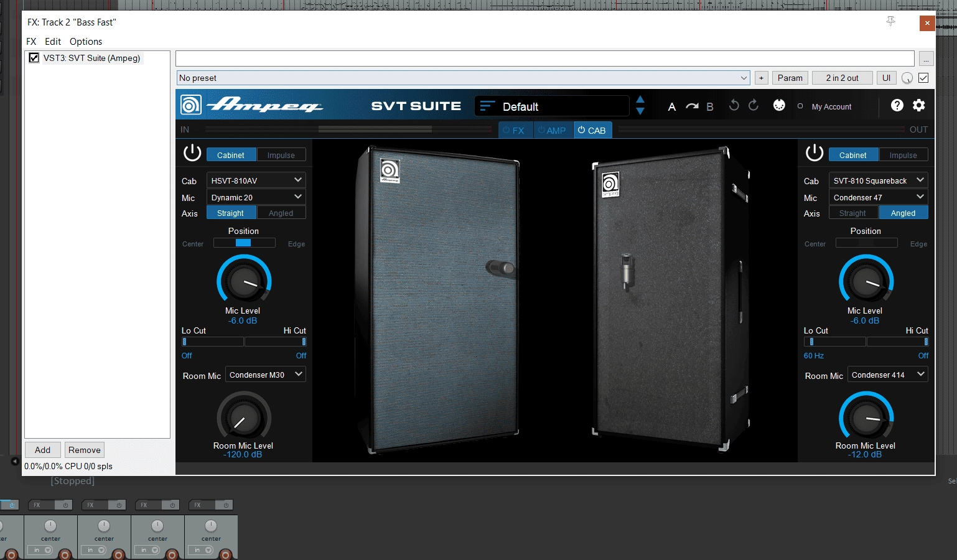
Task: Set right mic axis to Straight
Action: (x=853, y=213)
